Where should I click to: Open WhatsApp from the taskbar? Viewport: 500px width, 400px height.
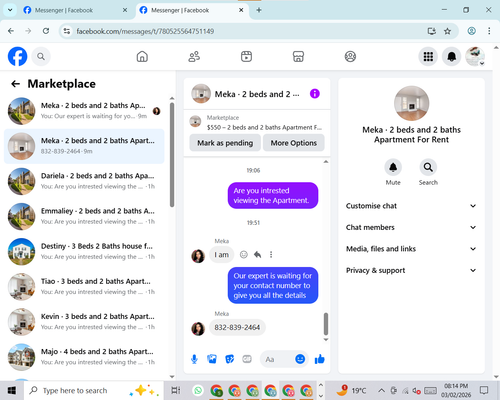click(198, 390)
